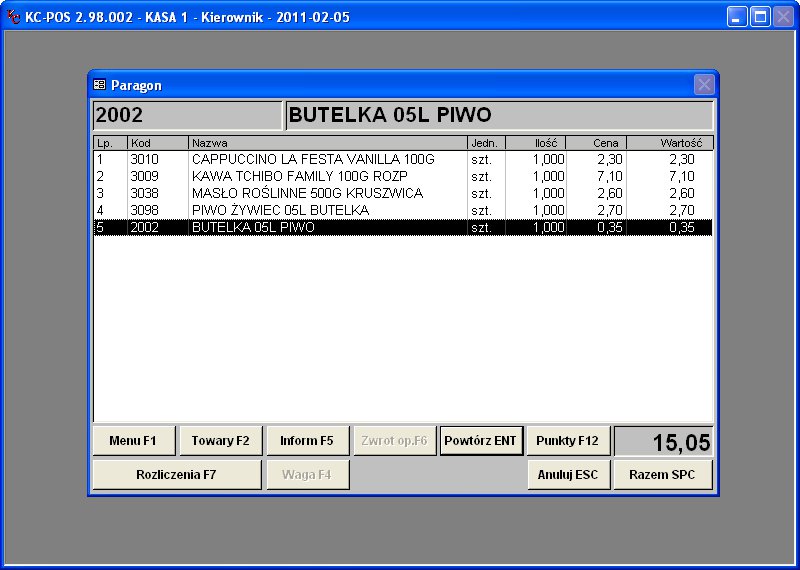Click the Ilość column header
The image size is (800, 570).
[x=535, y=143]
